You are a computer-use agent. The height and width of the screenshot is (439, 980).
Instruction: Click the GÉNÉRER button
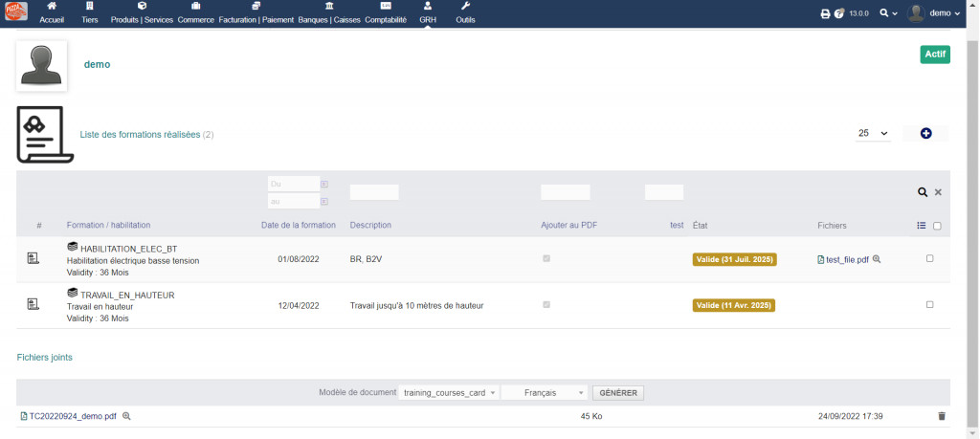click(x=618, y=392)
